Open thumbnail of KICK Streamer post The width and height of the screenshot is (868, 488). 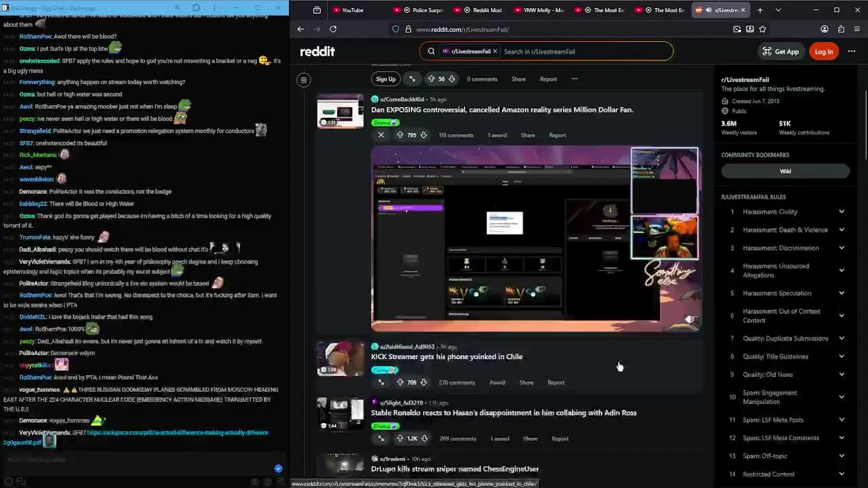pyautogui.click(x=340, y=359)
